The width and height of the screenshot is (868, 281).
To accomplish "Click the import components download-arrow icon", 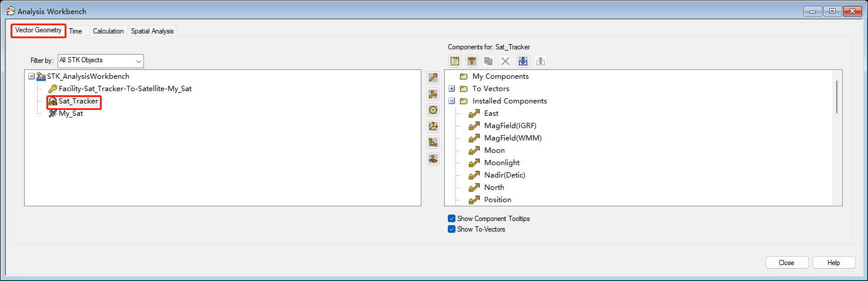I will click(523, 61).
